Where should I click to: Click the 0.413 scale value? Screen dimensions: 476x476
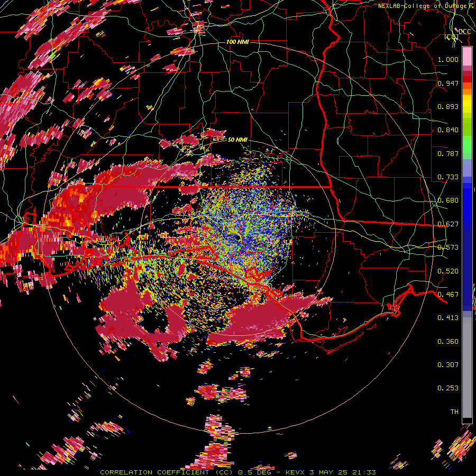click(448, 318)
